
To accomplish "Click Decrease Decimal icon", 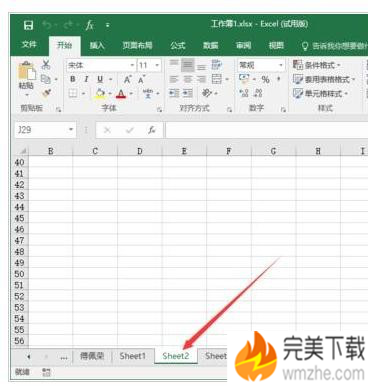I will tap(258, 93).
